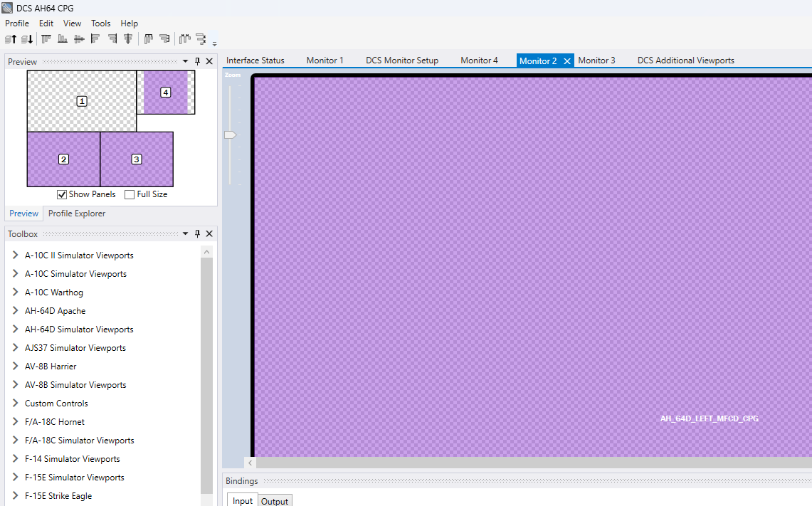
Task: Align selected controls to right edge
Action: click(112, 39)
